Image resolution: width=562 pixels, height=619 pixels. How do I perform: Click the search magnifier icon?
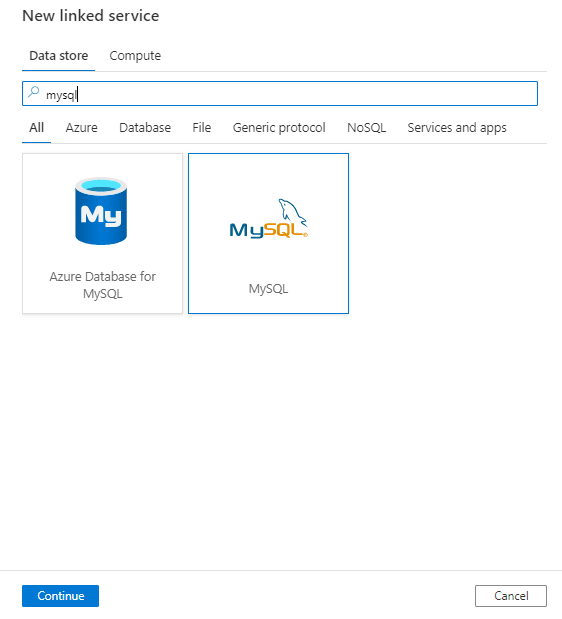point(34,93)
